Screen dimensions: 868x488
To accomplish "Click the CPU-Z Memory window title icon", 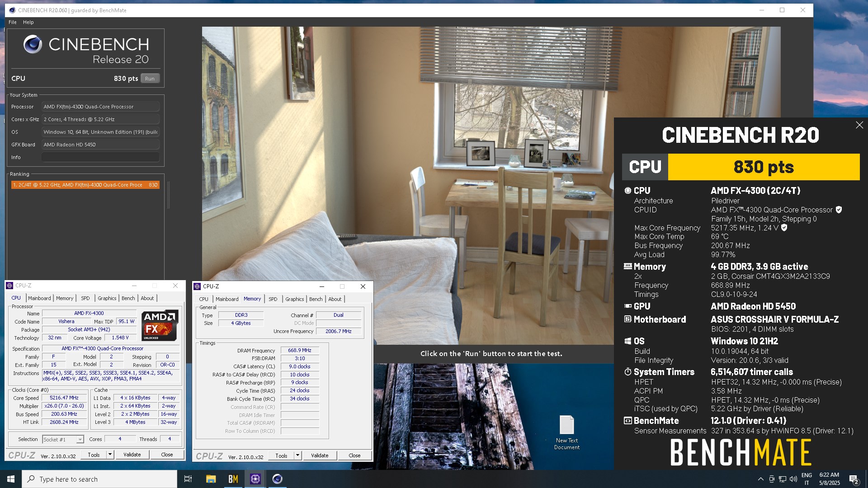I will point(197,286).
